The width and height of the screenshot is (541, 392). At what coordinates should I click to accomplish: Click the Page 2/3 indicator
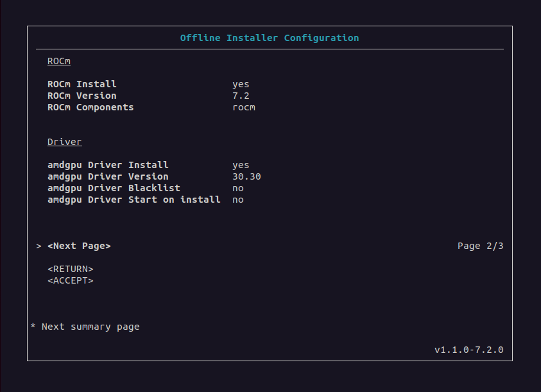[x=480, y=246]
